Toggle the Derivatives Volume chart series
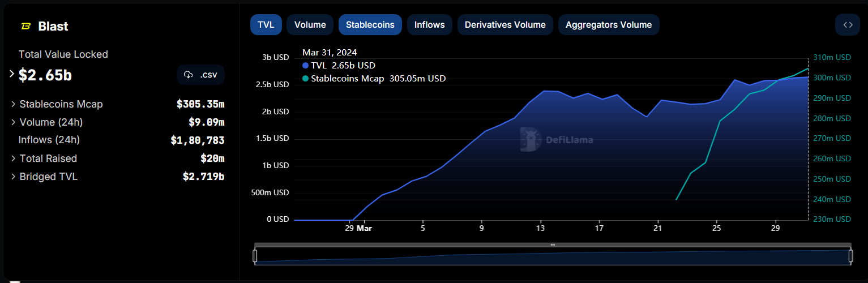 point(505,25)
